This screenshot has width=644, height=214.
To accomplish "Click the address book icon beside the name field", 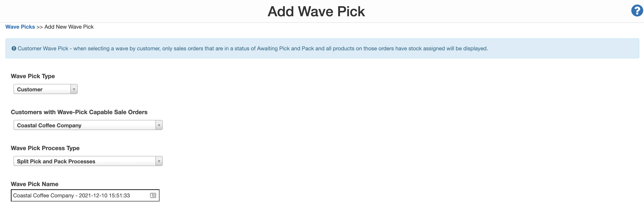I will (x=153, y=195).
